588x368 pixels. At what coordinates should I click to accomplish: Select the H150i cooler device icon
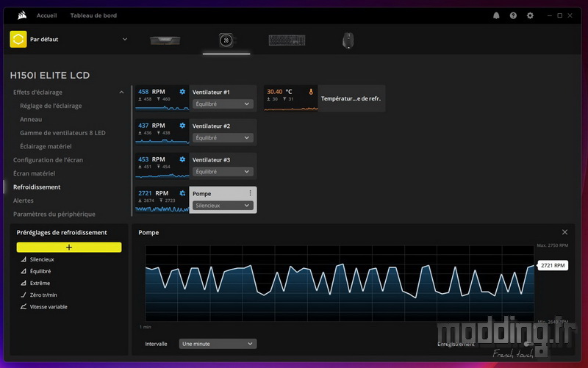tap(226, 40)
